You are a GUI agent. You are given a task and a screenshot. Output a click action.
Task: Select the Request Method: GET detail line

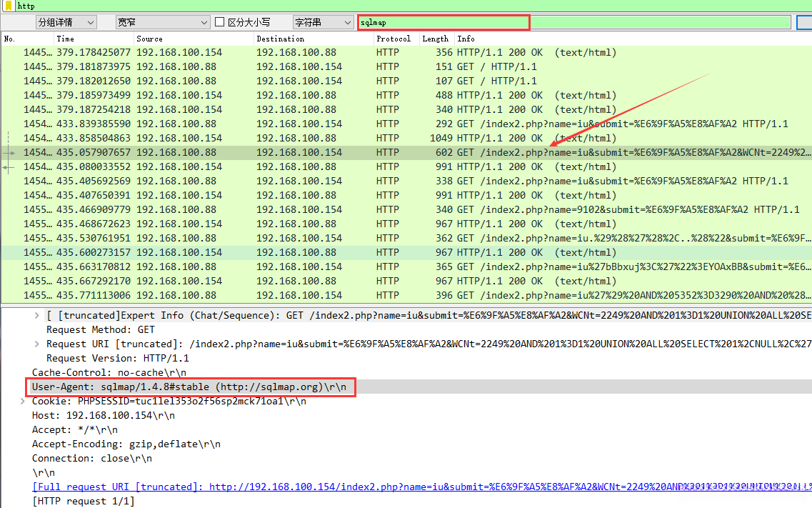[101, 330]
